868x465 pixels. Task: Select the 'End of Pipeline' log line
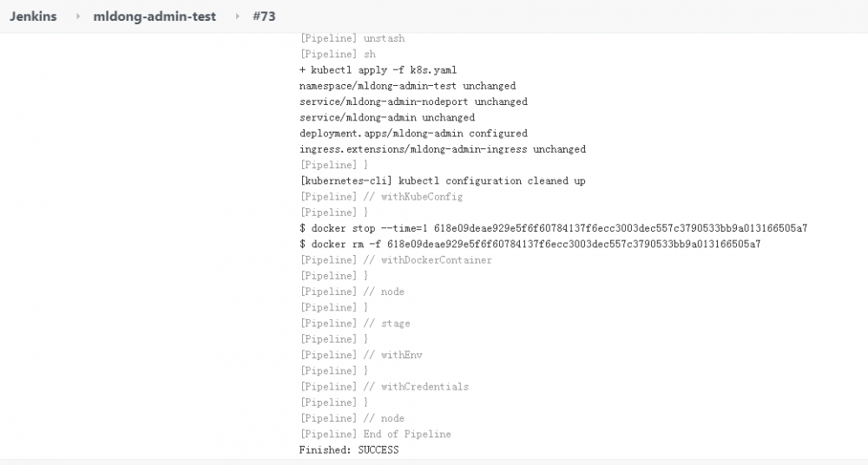click(x=375, y=434)
